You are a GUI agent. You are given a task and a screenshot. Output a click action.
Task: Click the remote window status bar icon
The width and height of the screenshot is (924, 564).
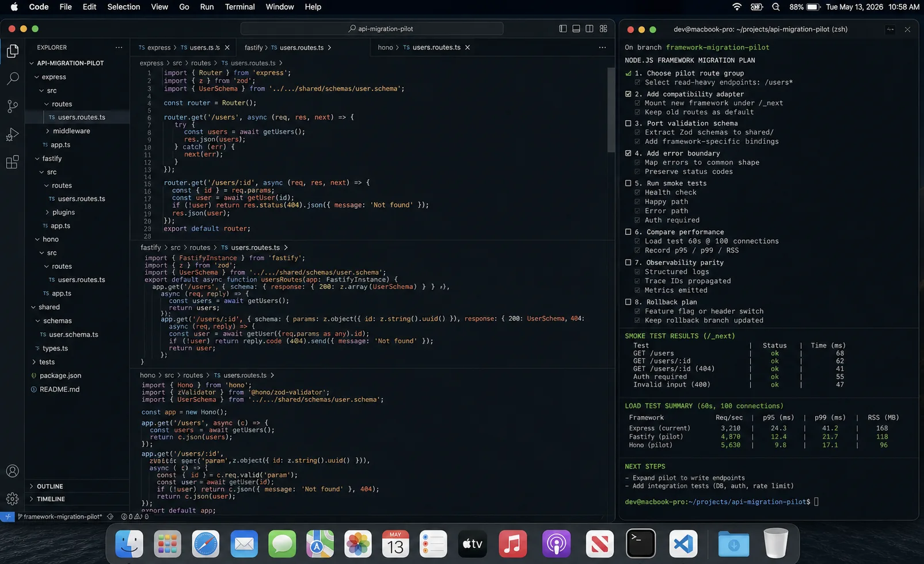pyautogui.click(x=7, y=517)
